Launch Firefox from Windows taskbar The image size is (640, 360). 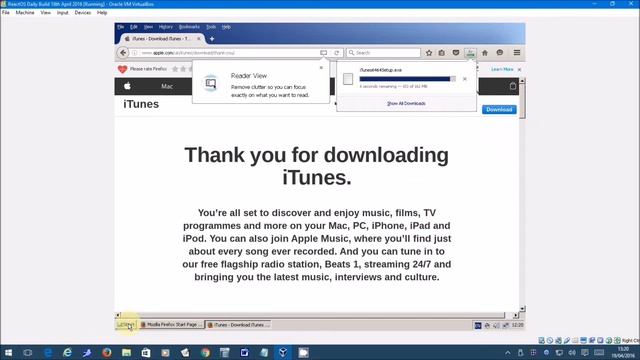(x=107, y=353)
